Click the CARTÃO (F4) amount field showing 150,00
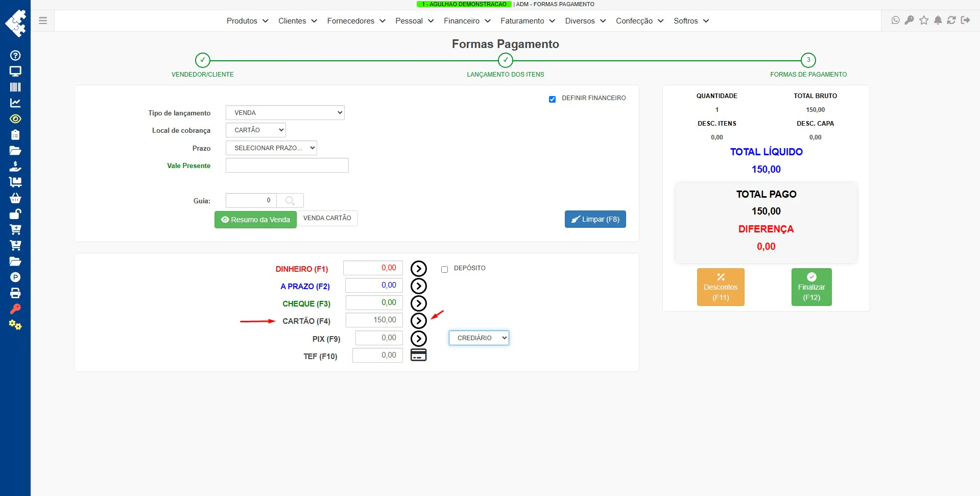The image size is (980, 496). [374, 320]
